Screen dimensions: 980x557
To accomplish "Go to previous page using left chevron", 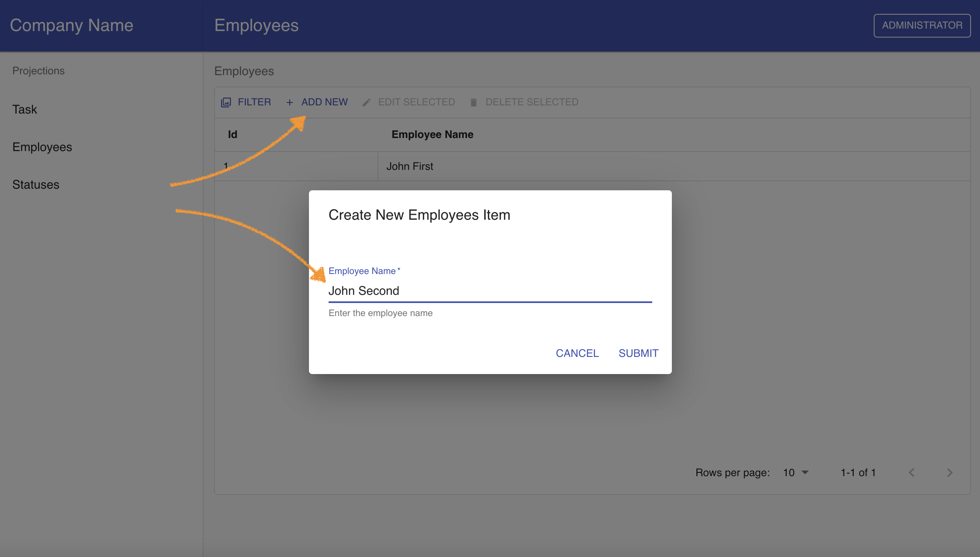I will (911, 472).
